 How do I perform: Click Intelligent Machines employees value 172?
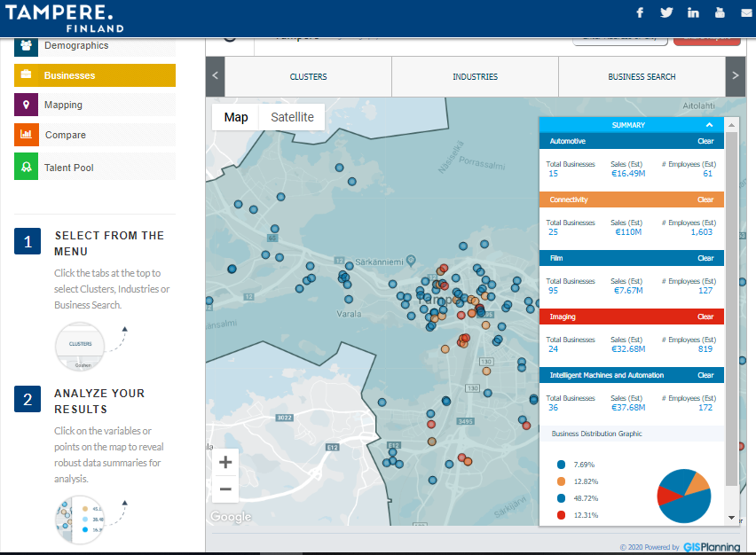click(x=705, y=408)
